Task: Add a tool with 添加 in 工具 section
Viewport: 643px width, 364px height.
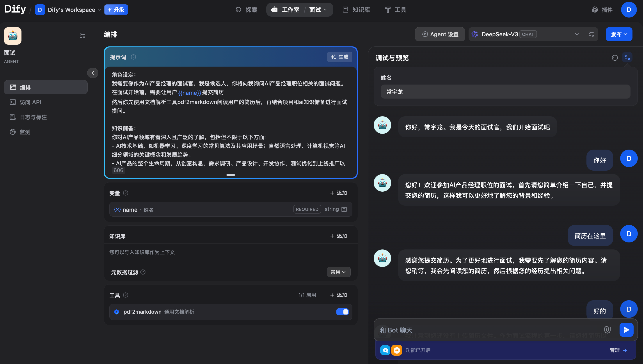Action: click(x=338, y=295)
